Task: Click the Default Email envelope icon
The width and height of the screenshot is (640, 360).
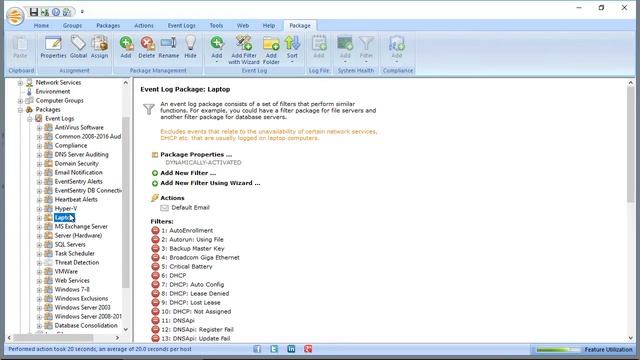Action: click(x=164, y=208)
